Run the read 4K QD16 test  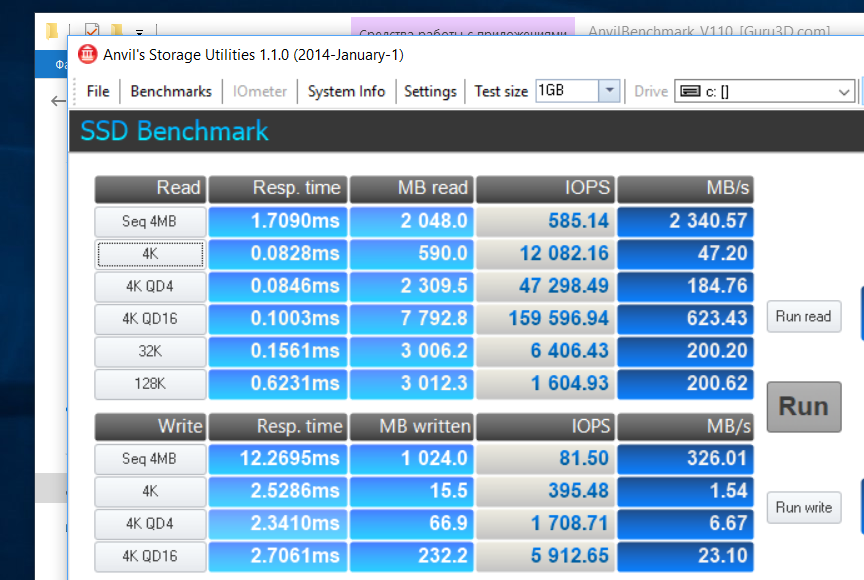[150, 319]
